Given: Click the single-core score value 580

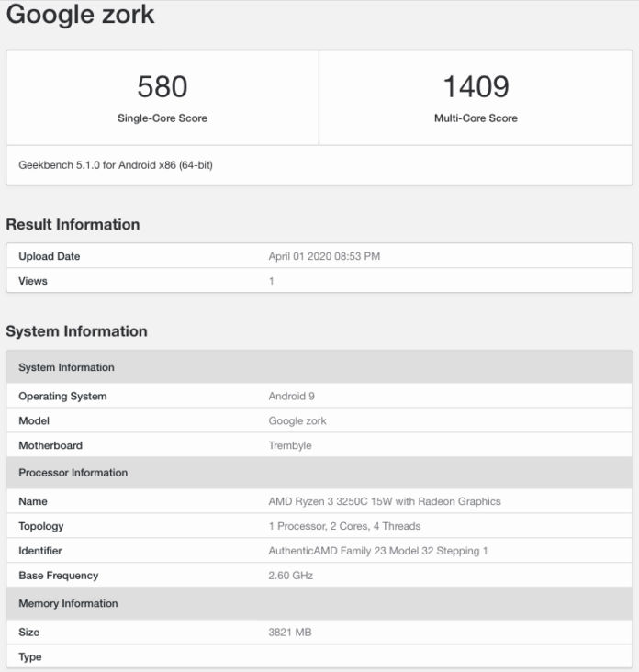Looking at the screenshot, I should (x=163, y=86).
